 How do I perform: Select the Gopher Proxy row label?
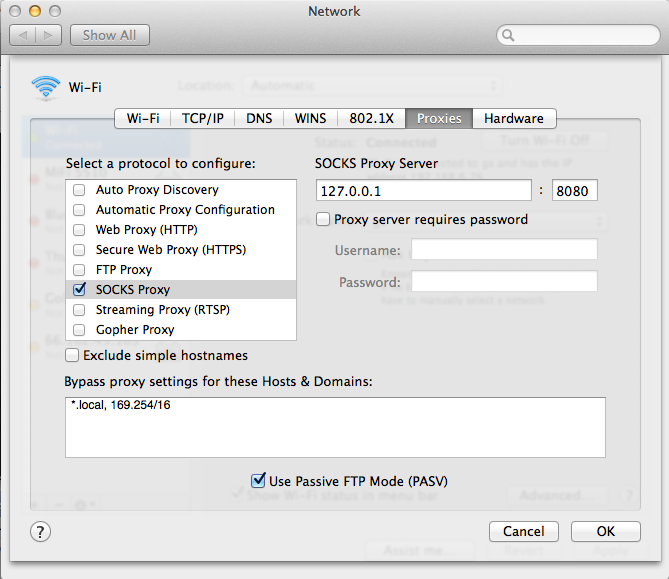[x=135, y=330]
